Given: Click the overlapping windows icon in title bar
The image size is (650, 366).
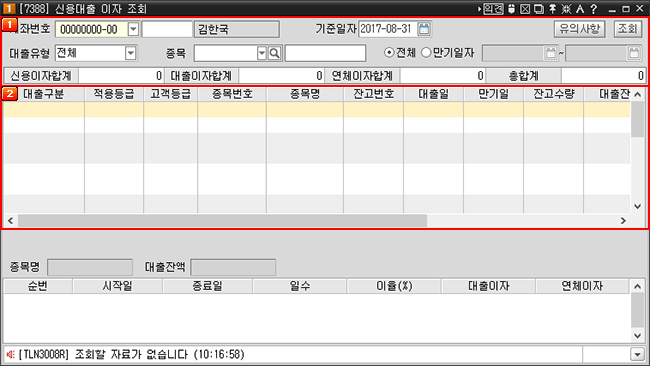Looking at the screenshot, I should pos(539,9).
